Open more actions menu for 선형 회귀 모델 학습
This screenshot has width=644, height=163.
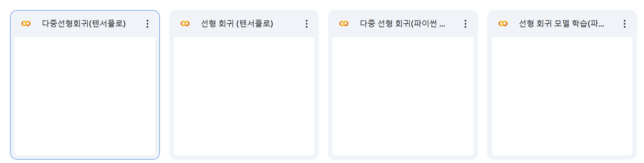click(624, 24)
